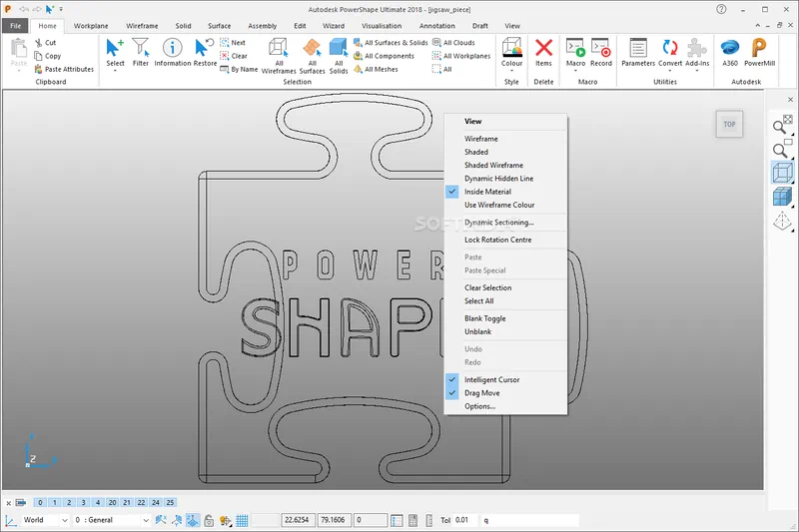The height and width of the screenshot is (532, 799).
Task: Collapse the ribbon with the chevron
Action: click(758, 25)
